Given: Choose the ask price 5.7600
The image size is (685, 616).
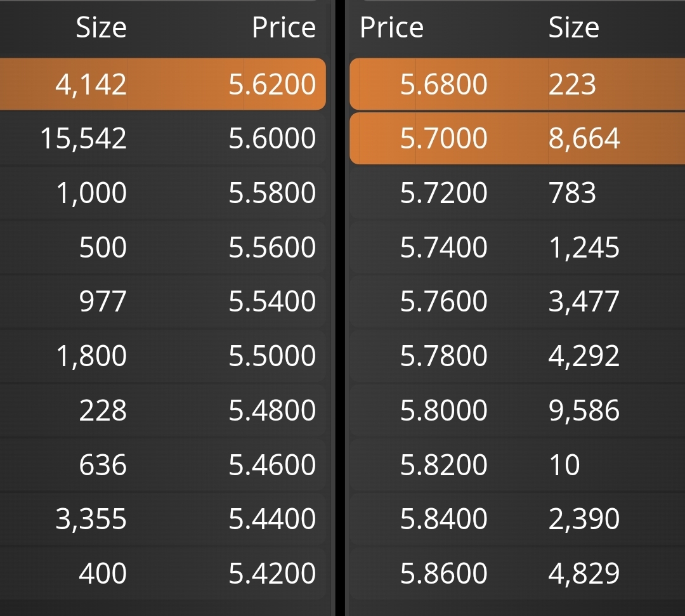Looking at the screenshot, I should point(443,301).
